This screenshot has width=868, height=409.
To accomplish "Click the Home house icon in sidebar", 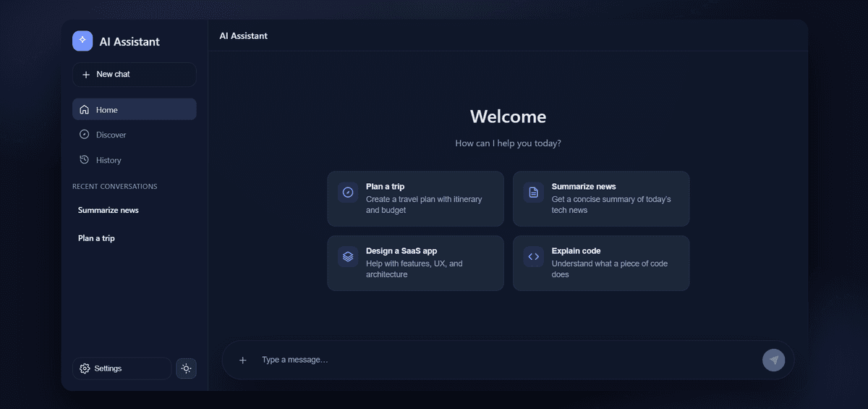I will coord(85,110).
